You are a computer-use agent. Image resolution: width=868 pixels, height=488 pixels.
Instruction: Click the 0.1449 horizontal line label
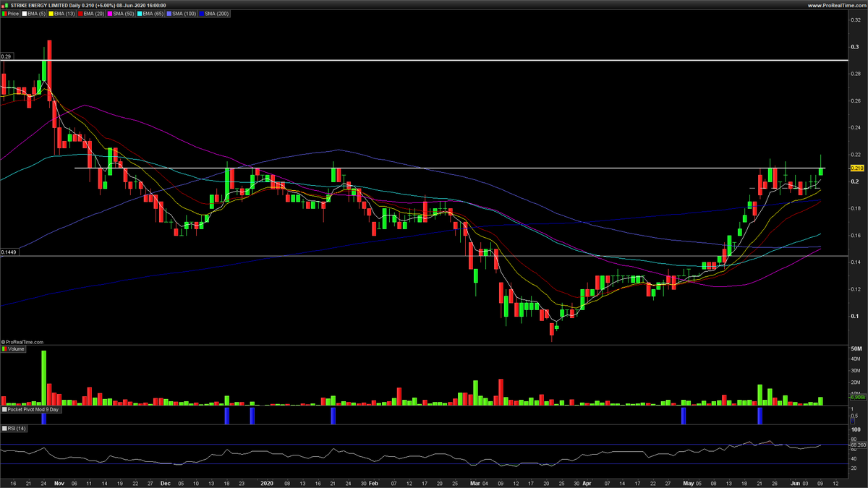point(9,252)
